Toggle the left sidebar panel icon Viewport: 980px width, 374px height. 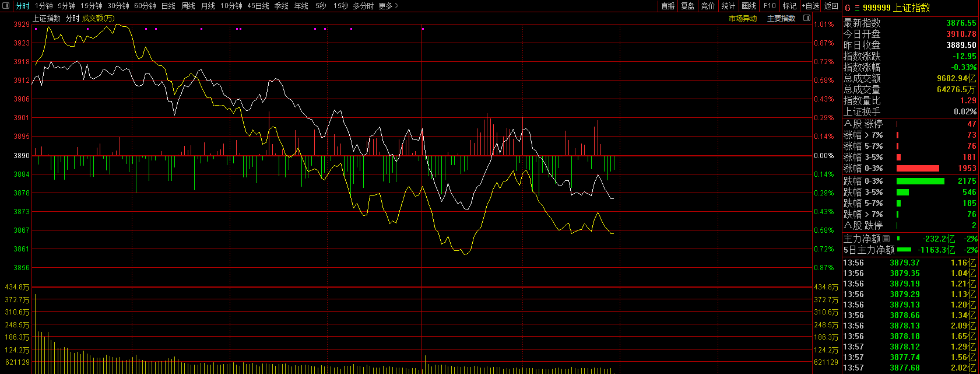tap(7, 6)
